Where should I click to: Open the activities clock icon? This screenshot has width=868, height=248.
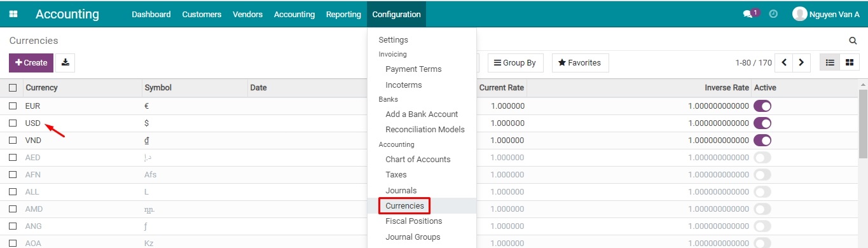click(773, 14)
